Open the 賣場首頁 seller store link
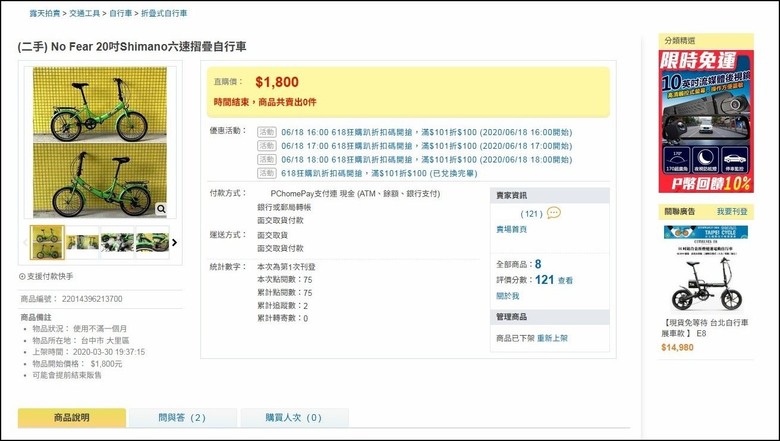780x441 pixels. pyautogui.click(x=511, y=229)
